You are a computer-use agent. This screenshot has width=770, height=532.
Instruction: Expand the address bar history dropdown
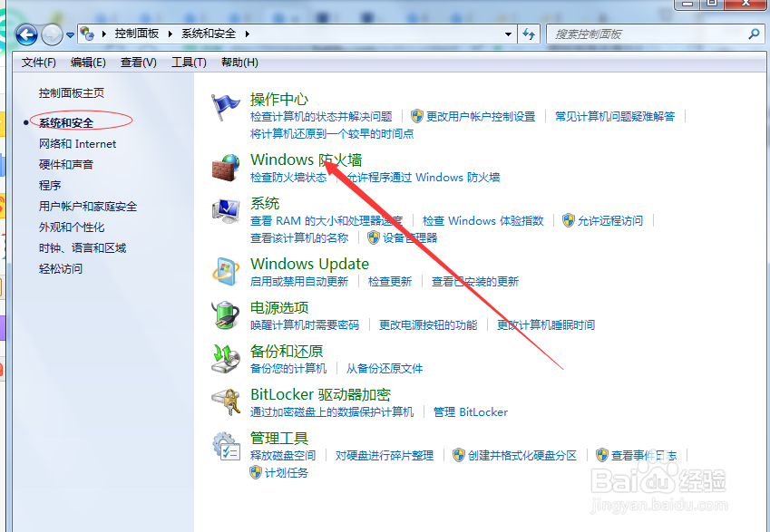click(508, 34)
